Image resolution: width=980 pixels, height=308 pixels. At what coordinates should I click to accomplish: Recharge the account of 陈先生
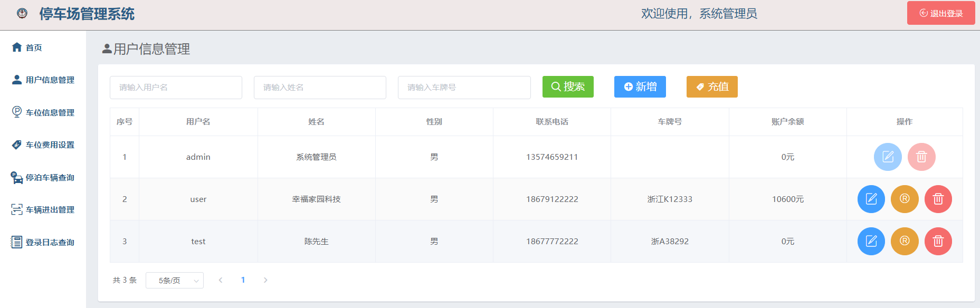click(905, 241)
